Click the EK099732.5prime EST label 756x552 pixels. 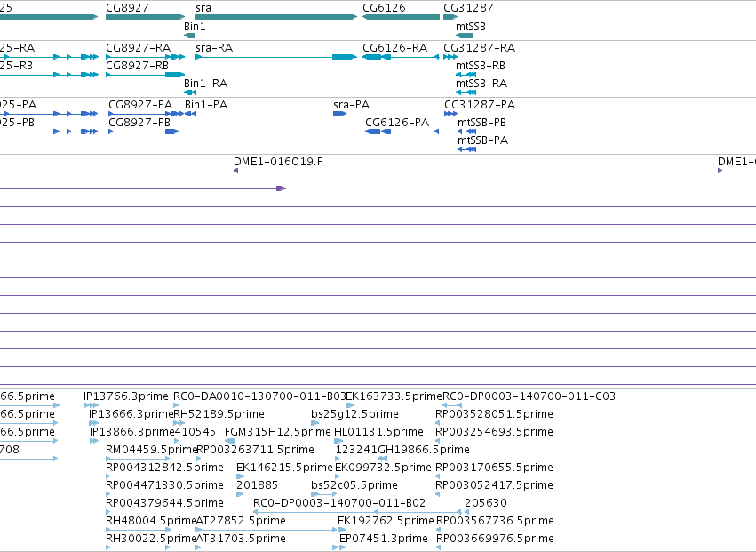(383, 468)
